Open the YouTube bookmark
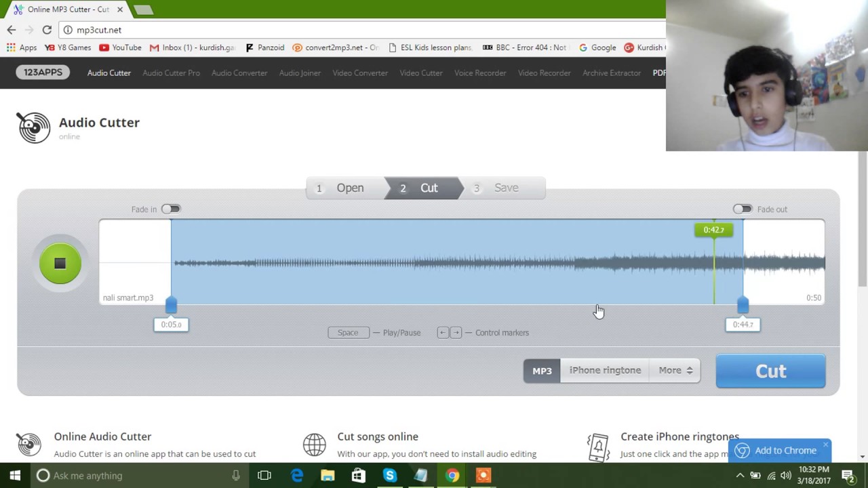The height and width of the screenshot is (488, 868). click(120, 47)
